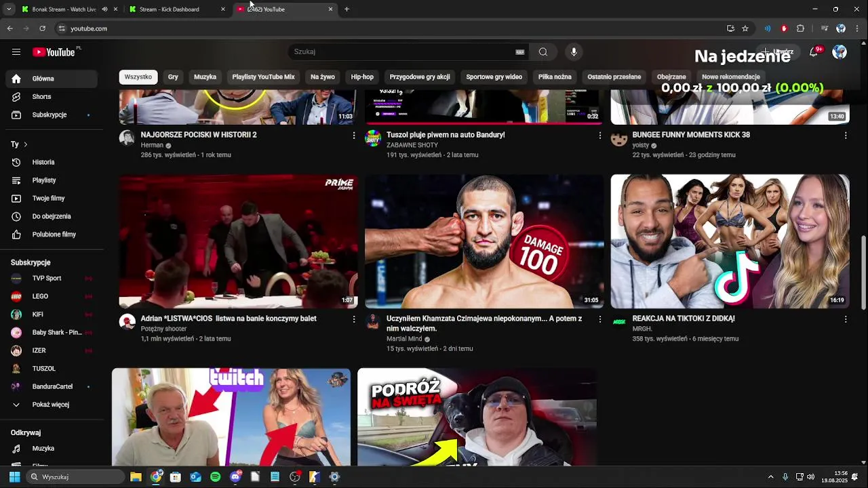This screenshot has width=868, height=488.
Task: Select the Gry filter chip
Action: coord(173,77)
